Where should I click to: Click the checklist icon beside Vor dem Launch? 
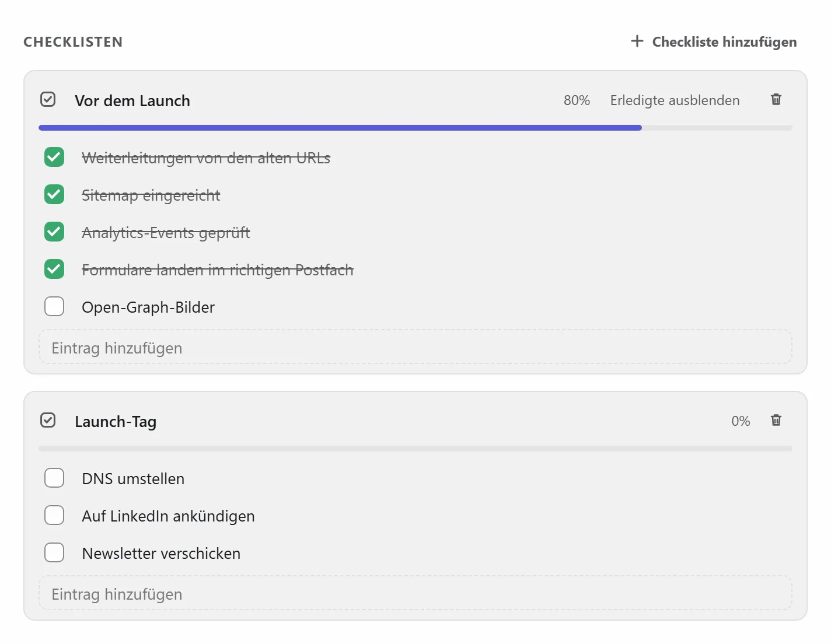tap(48, 100)
